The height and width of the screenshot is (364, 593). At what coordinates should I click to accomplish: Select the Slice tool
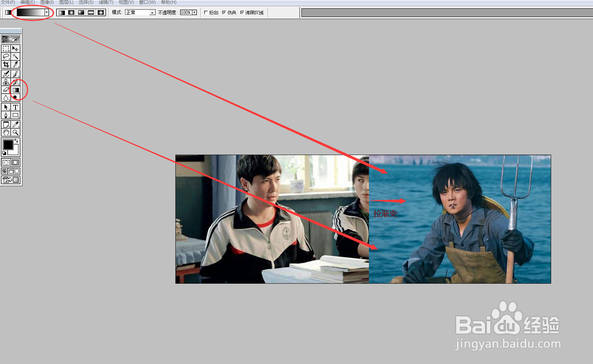click(x=15, y=65)
